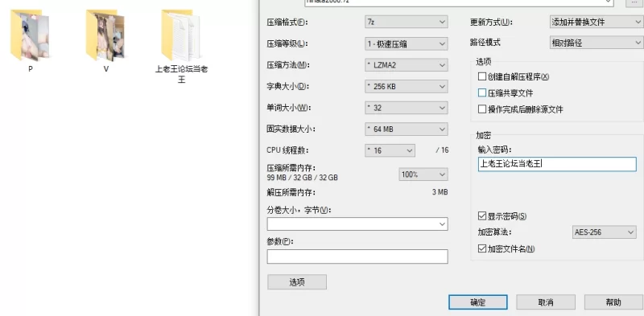
Task: Enable the 压缩共享文件 option
Action: [481, 93]
